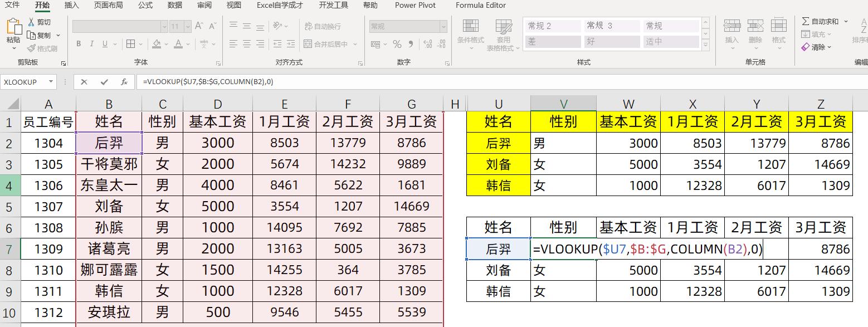Click the Percent Style icon
The image size is (868, 327).
click(397, 45)
